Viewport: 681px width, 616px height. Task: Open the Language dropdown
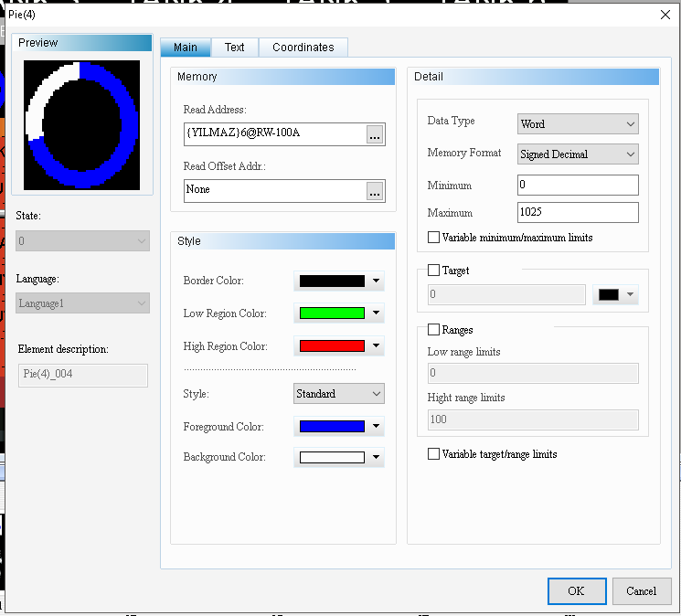(82, 303)
